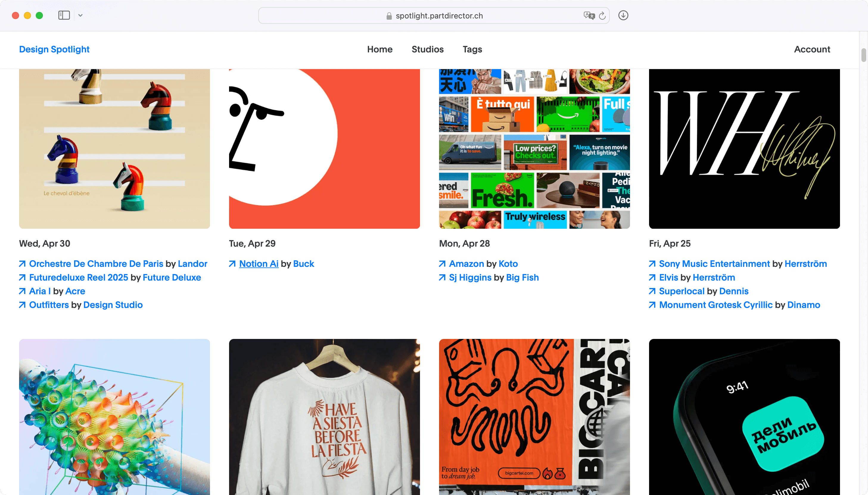Click the lock icon in address bar
This screenshot has height=495, width=868.
click(x=389, y=16)
